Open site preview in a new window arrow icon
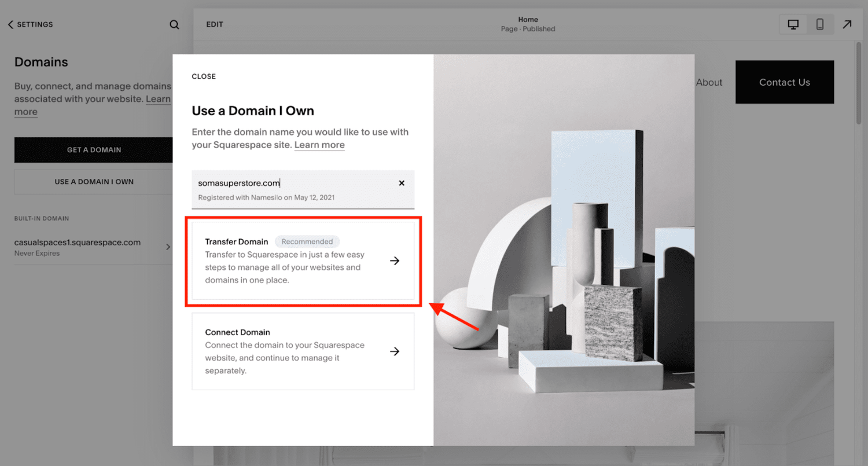Screen dimensions: 868x466 [x=847, y=24]
